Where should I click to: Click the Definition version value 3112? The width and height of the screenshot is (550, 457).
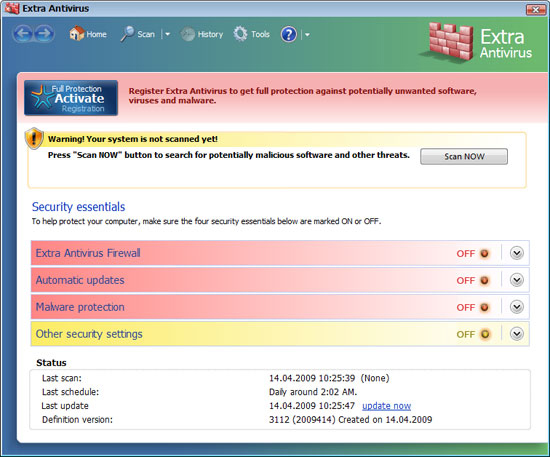tap(350, 419)
